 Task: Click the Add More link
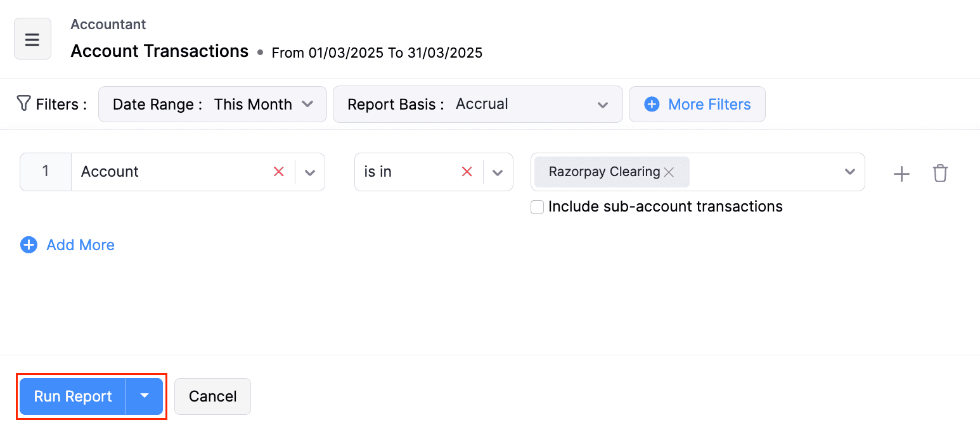80,244
